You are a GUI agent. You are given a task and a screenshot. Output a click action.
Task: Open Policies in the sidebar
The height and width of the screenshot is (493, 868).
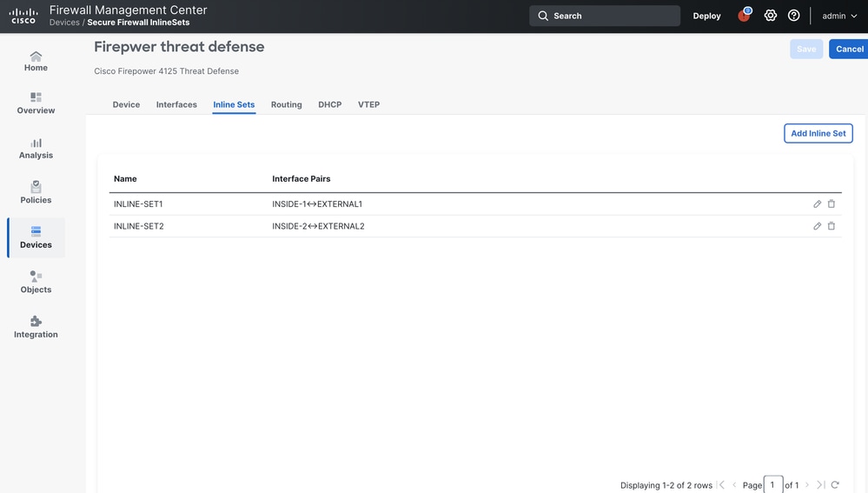[x=36, y=193]
